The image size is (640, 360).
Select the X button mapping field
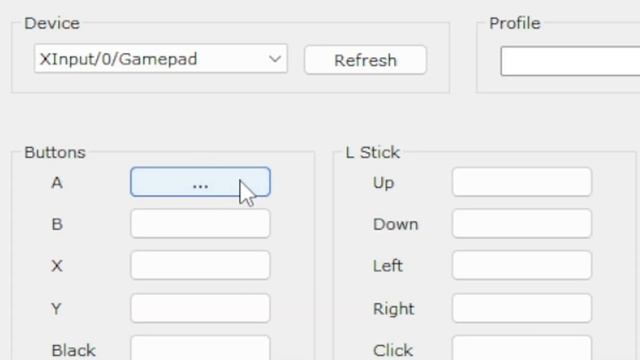(200, 265)
